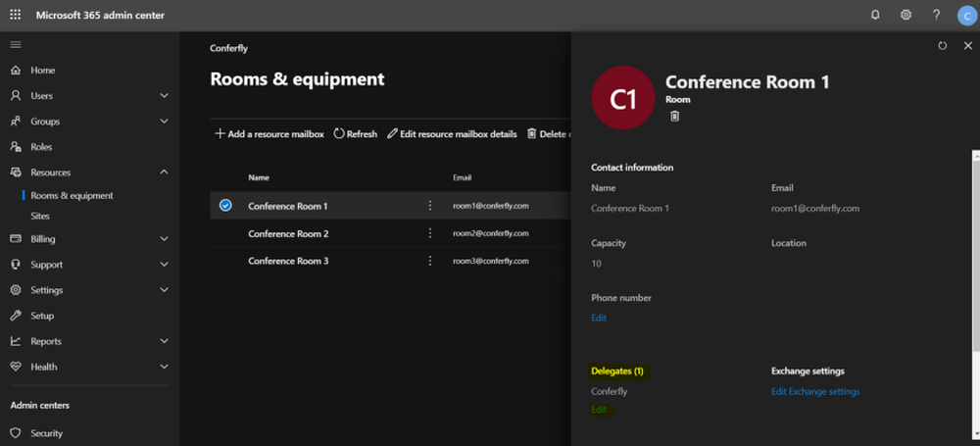Click the Security shield icon

(x=16, y=433)
